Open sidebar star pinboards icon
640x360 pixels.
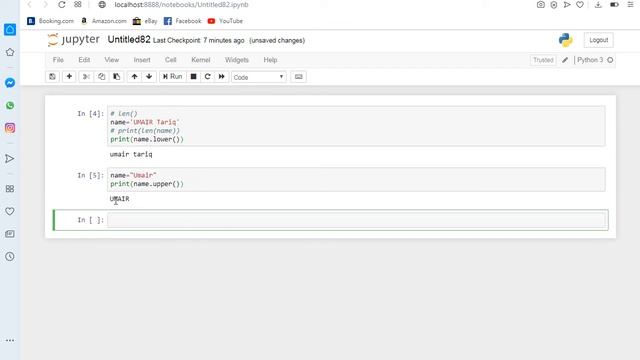10,52
